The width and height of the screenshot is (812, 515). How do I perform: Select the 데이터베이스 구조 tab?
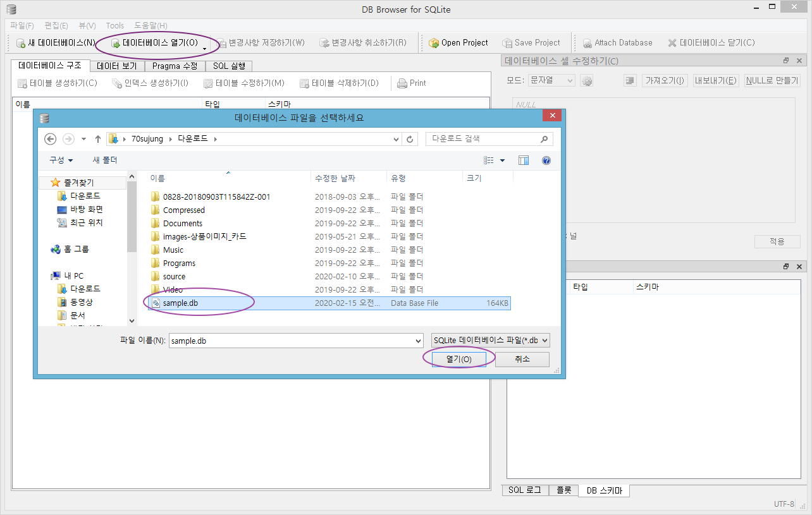[50, 65]
